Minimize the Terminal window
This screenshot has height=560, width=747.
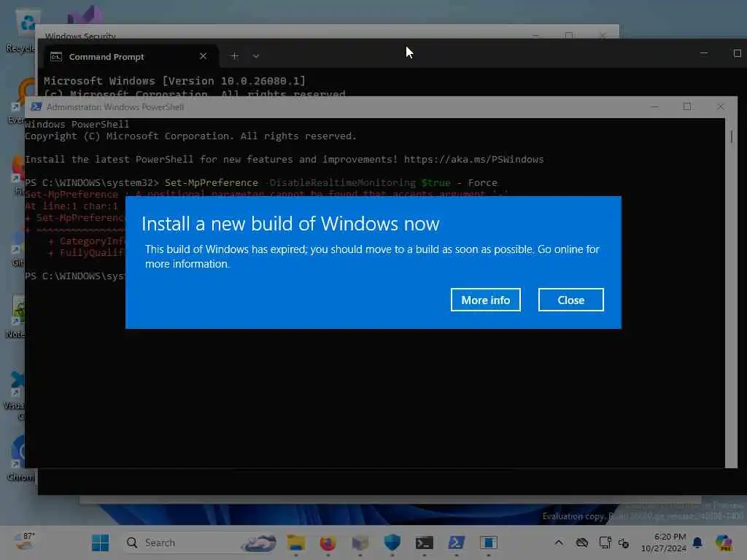coord(704,53)
